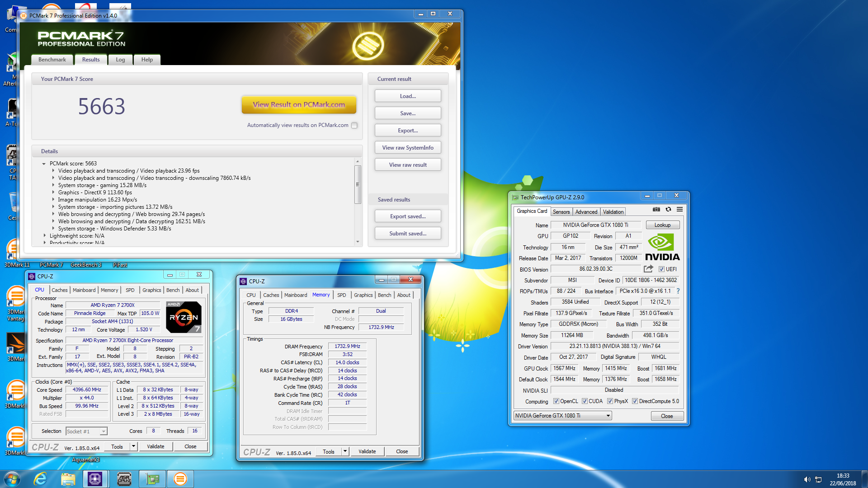Image resolution: width=868 pixels, height=488 pixels.
Task: Toggle the CUDA checkbox
Action: pyautogui.click(x=585, y=401)
